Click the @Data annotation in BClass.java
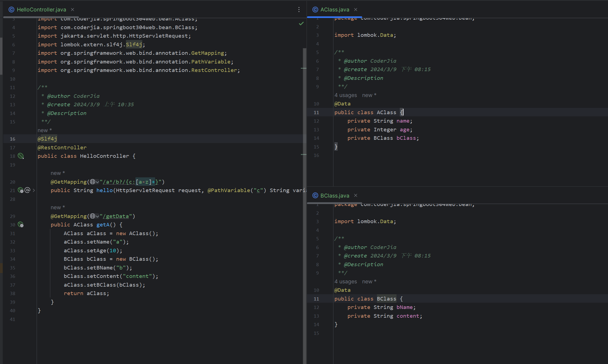 click(x=343, y=290)
